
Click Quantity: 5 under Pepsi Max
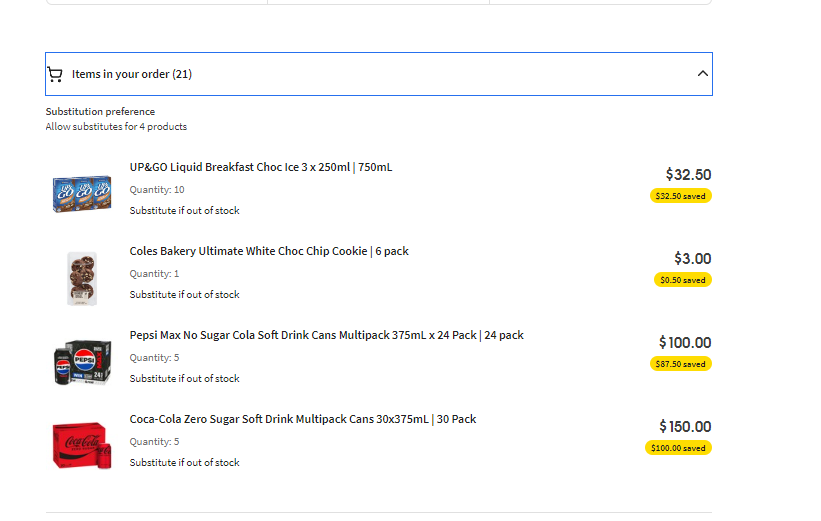[154, 358]
